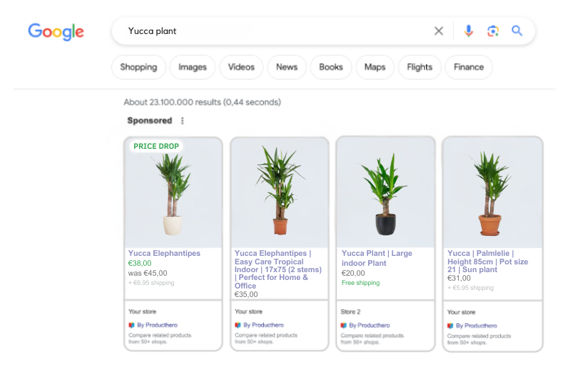
Task: Open the three-dot menu next to Sponsored
Action: click(x=182, y=120)
